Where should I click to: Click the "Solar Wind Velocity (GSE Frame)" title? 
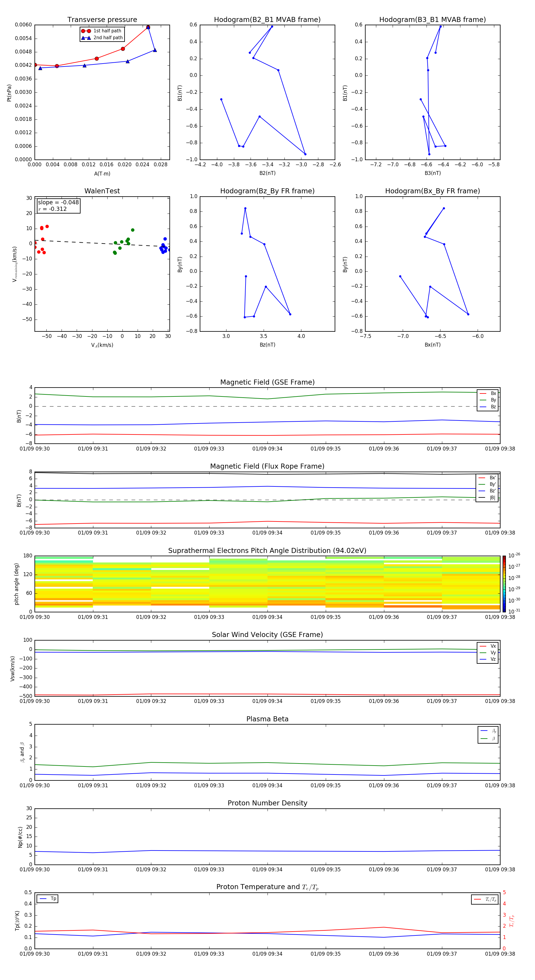[x=267, y=635]
